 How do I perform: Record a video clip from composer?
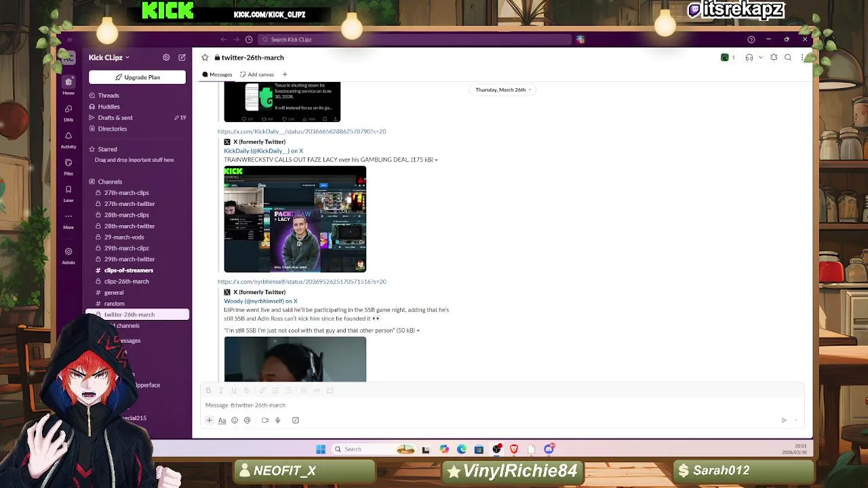(x=265, y=420)
